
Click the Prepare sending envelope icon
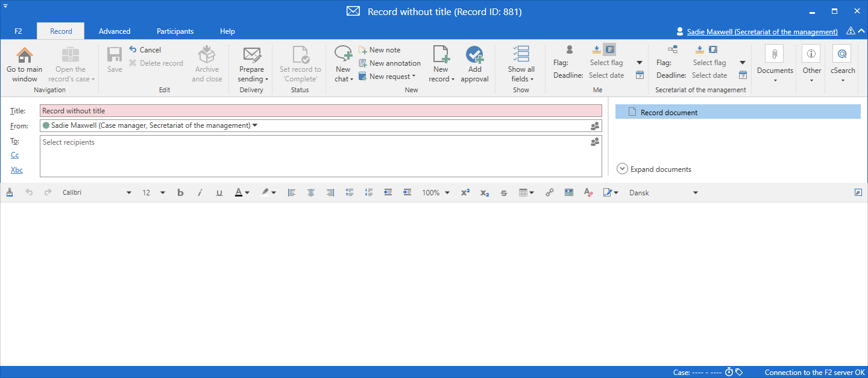(251, 55)
